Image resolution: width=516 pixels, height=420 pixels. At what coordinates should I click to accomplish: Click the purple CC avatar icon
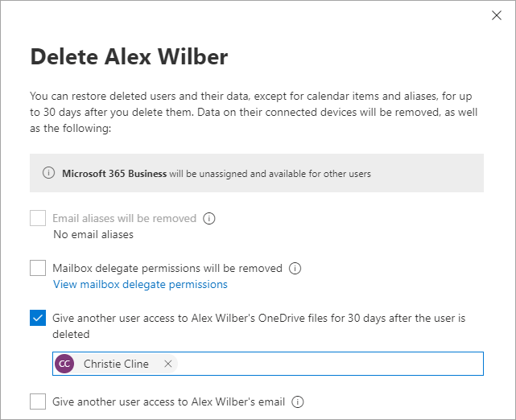(x=64, y=364)
